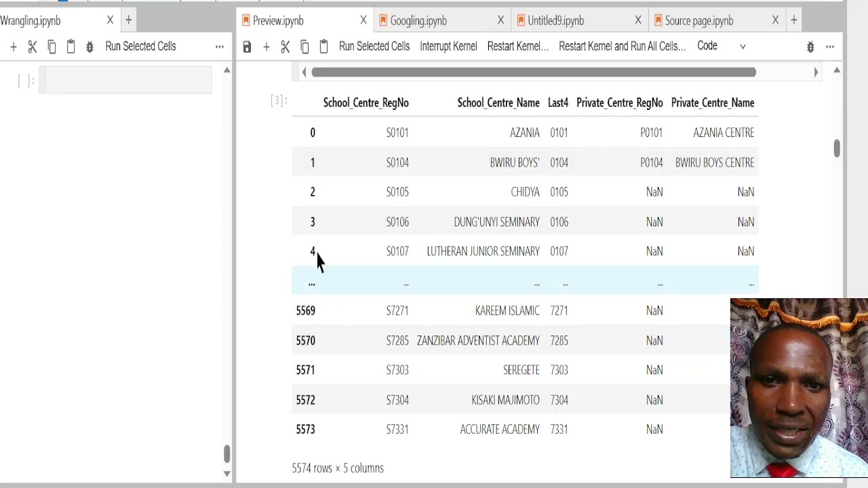The image size is (868, 488).
Task: Insert a cell in Wrangling notebook panel
Action: point(13,47)
